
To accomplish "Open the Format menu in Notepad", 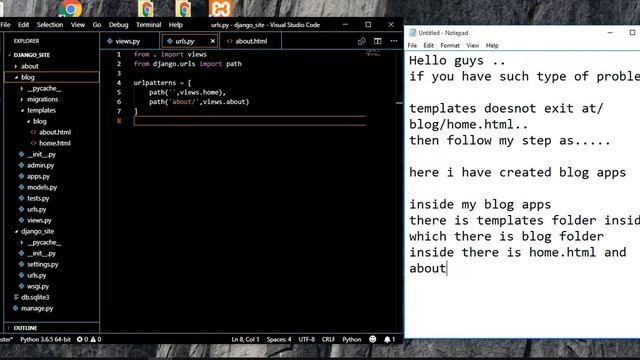I will [450, 45].
